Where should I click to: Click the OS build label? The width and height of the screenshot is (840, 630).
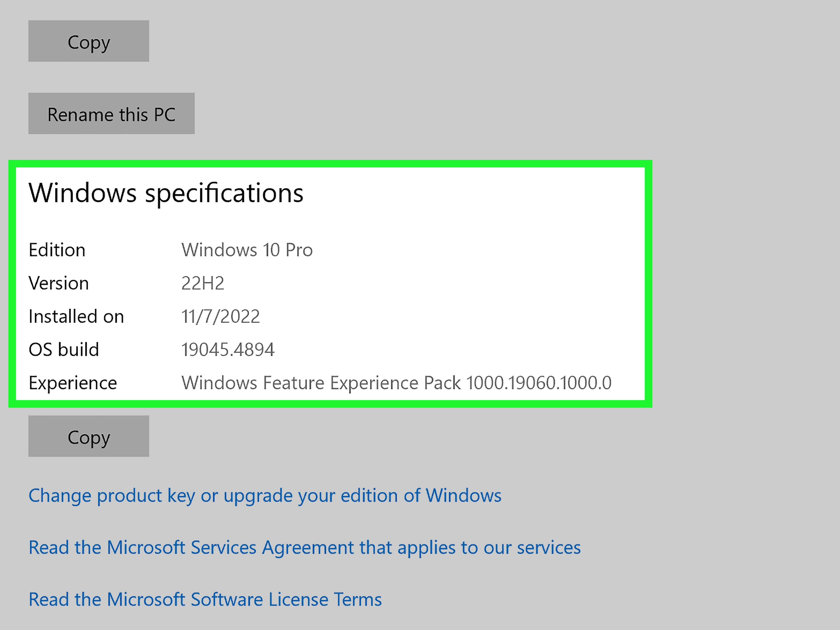(64, 349)
